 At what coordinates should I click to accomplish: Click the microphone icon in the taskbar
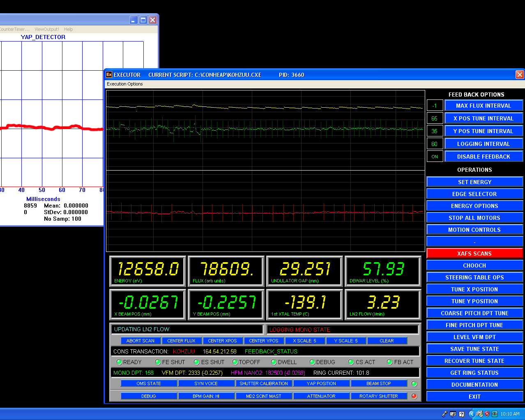pos(444,414)
